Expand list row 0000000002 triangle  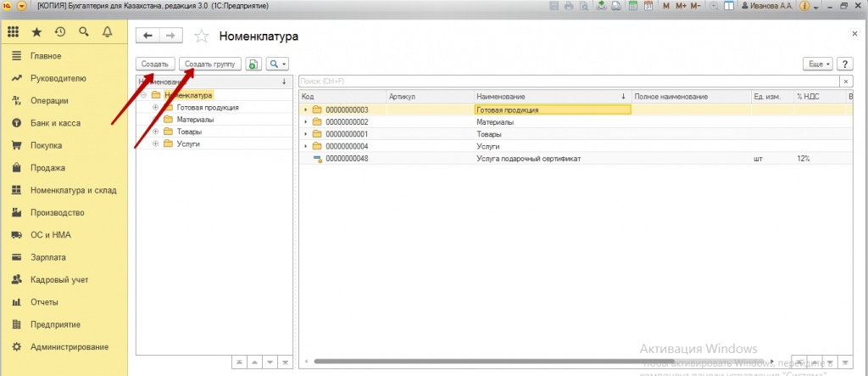tap(305, 122)
